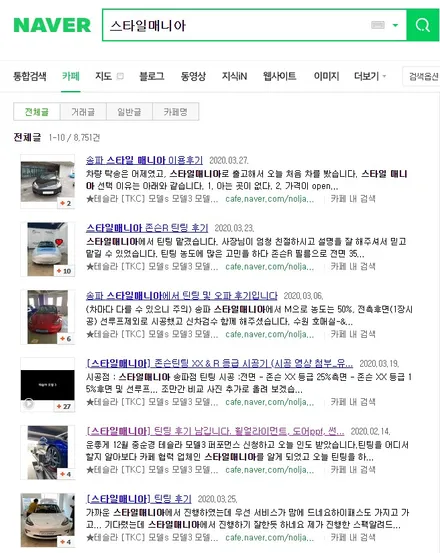
Task: Click the play icon on the video thumbnail
Action: click(x=29, y=404)
